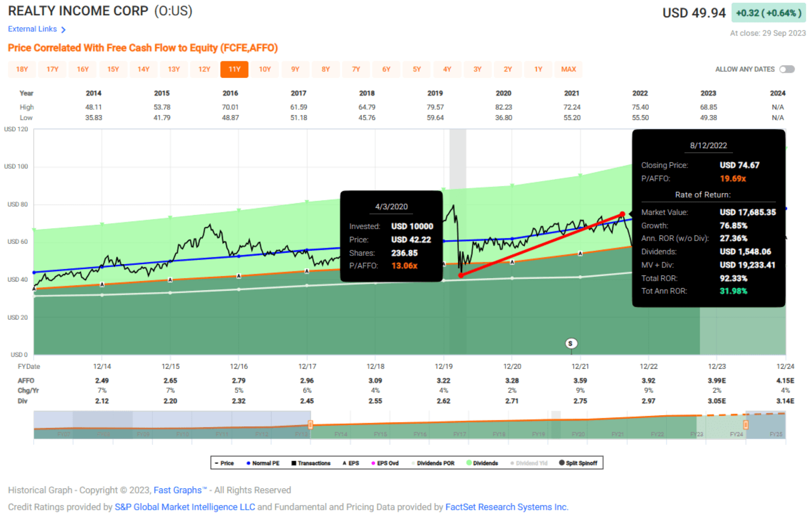The width and height of the screenshot is (812, 517).
Task: Click the 12/21 EPS 'A' marker on orange line
Action: point(580,254)
